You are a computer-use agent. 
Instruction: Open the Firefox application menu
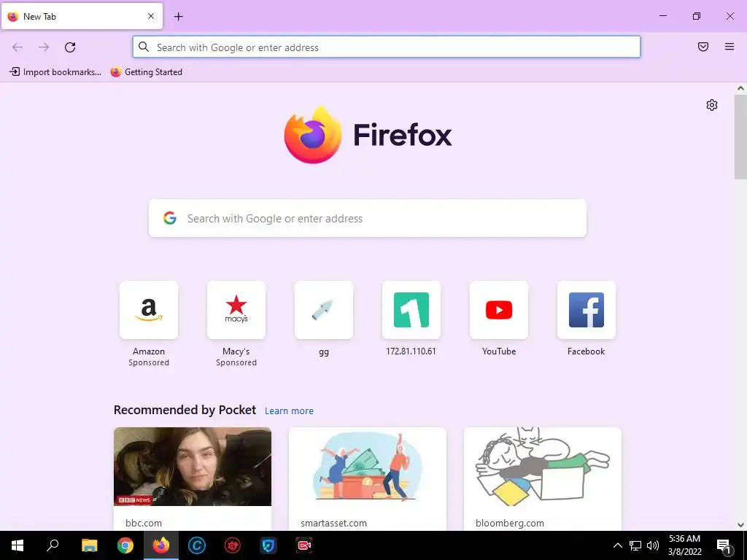(x=729, y=47)
